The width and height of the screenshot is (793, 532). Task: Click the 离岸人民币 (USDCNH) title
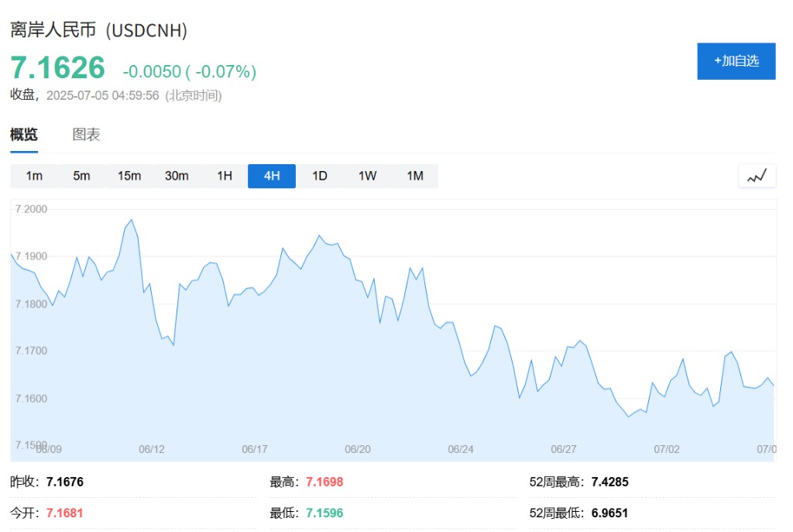click(x=98, y=30)
